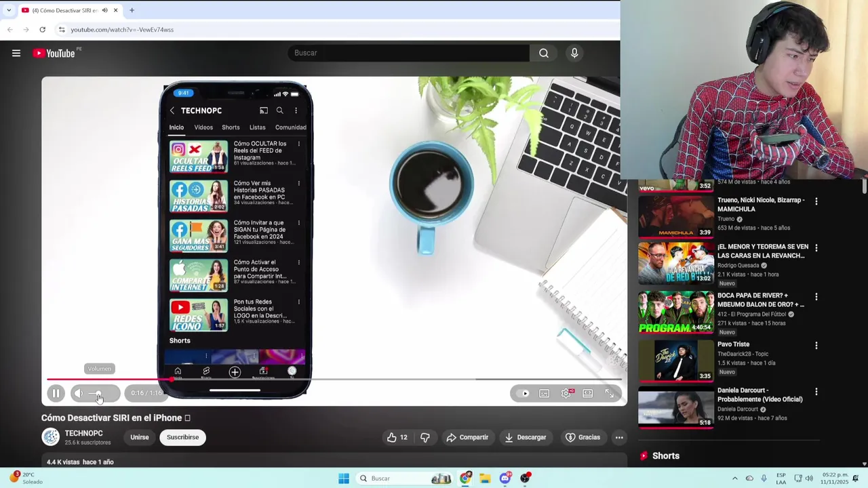
Task: Like the video with thumbs up
Action: [x=397, y=437]
